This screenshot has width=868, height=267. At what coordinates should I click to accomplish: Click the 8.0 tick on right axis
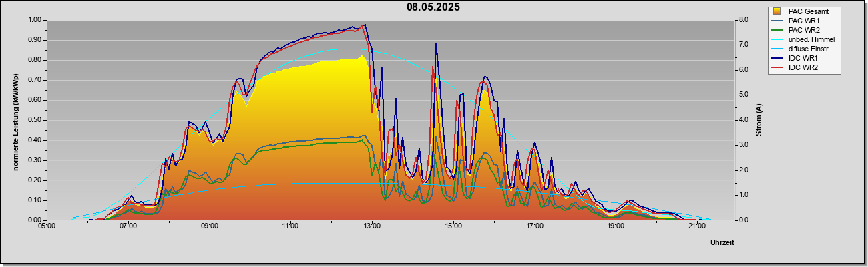click(x=744, y=20)
